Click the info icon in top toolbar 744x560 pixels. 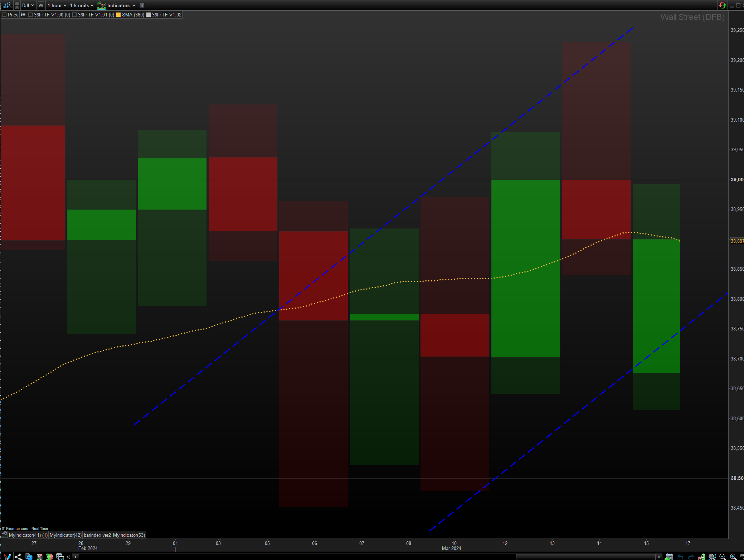pyautogui.click(x=142, y=5)
